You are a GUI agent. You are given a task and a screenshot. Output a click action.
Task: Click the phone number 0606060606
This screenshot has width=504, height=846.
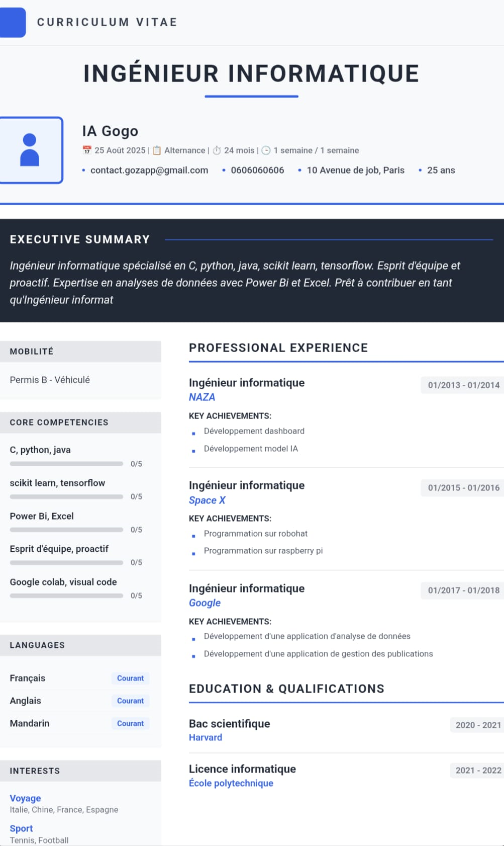point(257,171)
